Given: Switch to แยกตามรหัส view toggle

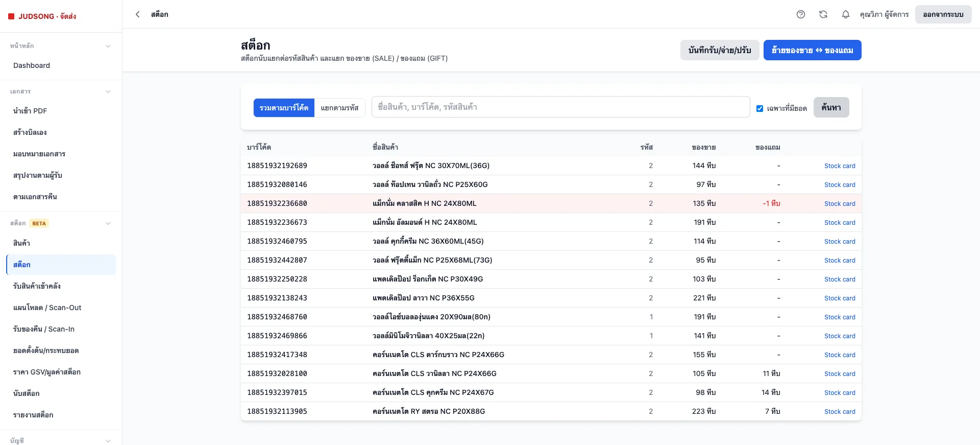Looking at the screenshot, I should [339, 108].
